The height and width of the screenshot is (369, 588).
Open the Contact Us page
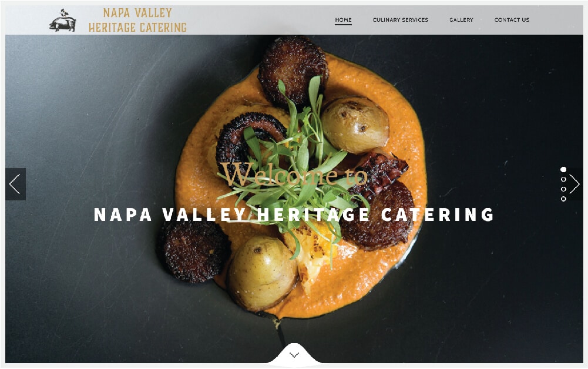[x=512, y=20]
